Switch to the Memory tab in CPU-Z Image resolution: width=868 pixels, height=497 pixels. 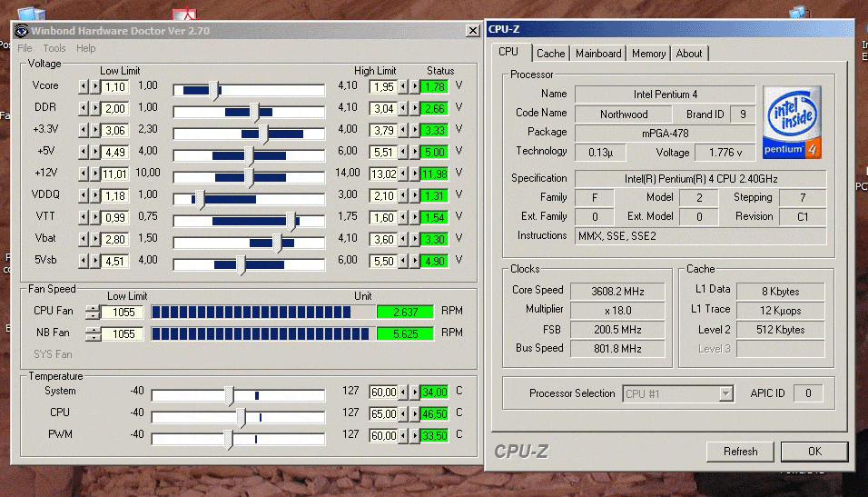click(x=649, y=54)
